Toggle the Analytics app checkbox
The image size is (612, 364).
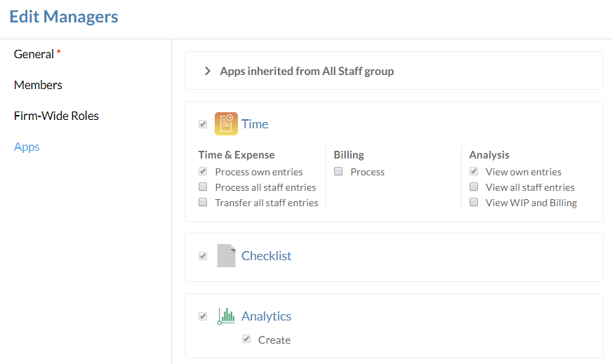tap(203, 316)
